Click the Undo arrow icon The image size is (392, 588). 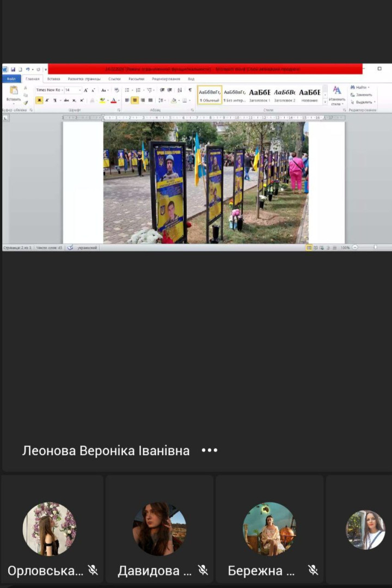[27, 70]
